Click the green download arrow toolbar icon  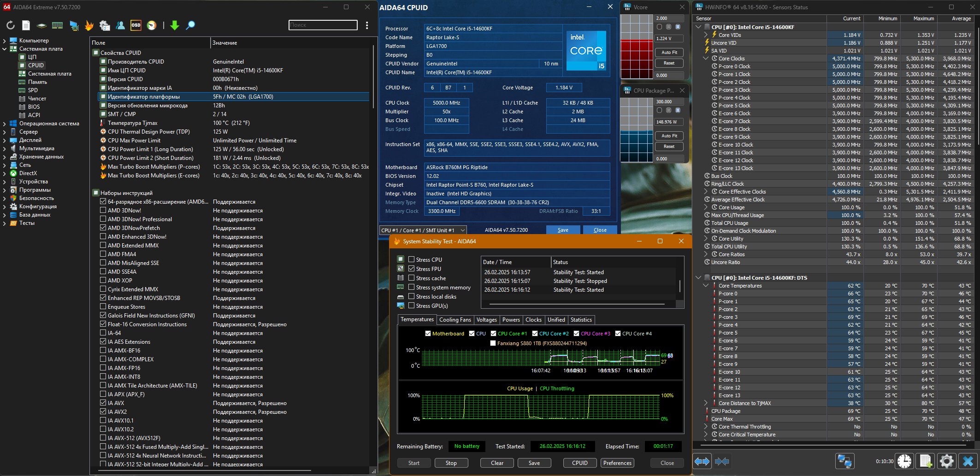pyautogui.click(x=175, y=25)
